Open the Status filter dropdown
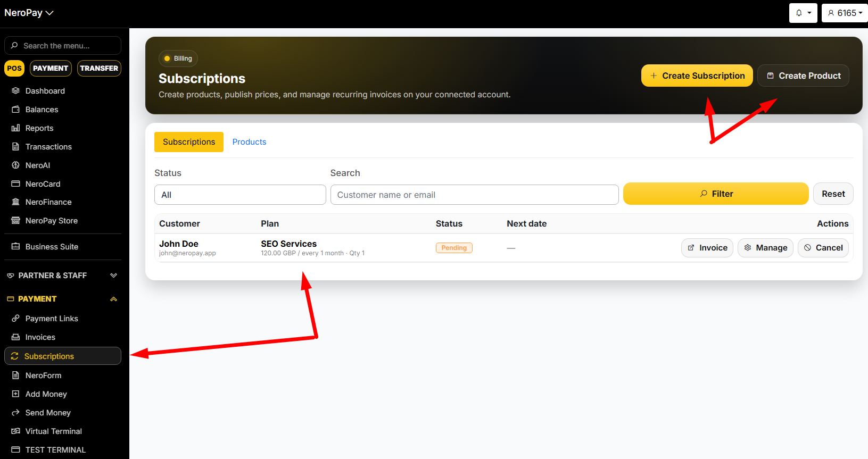868x459 pixels. [x=240, y=195]
